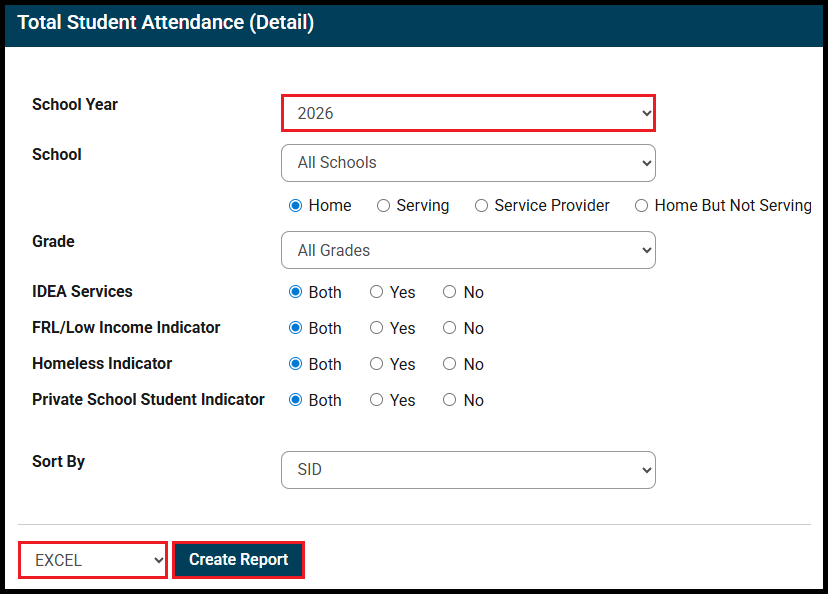Open the Sort By SID dropdown
The height and width of the screenshot is (594, 828).
467,469
